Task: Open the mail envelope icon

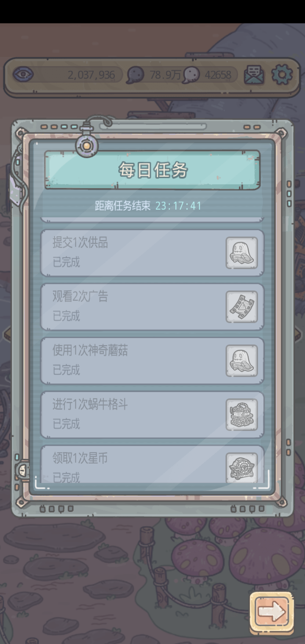Action: (254, 75)
